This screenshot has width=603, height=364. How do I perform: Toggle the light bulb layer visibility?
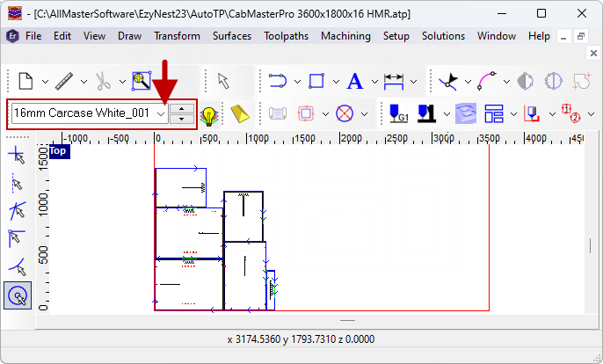click(x=208, y=115)
